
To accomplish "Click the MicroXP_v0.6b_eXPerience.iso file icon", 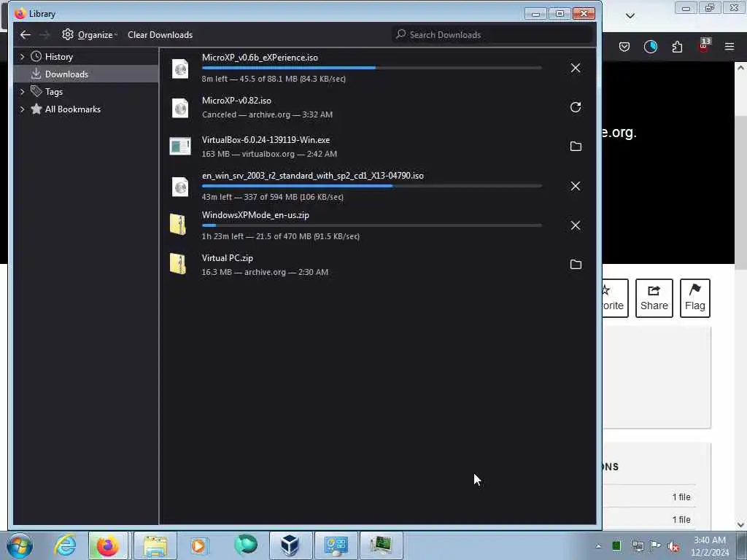I will (x=180, y=69).
